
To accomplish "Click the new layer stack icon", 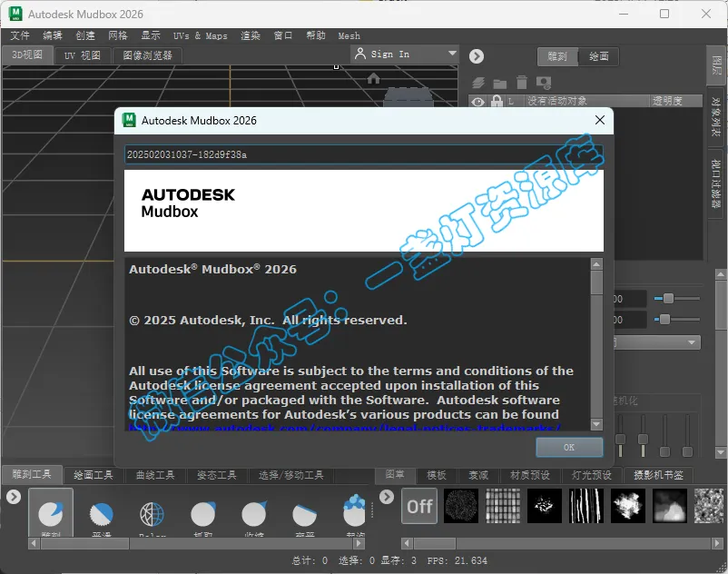I will [x=478, y=84].
